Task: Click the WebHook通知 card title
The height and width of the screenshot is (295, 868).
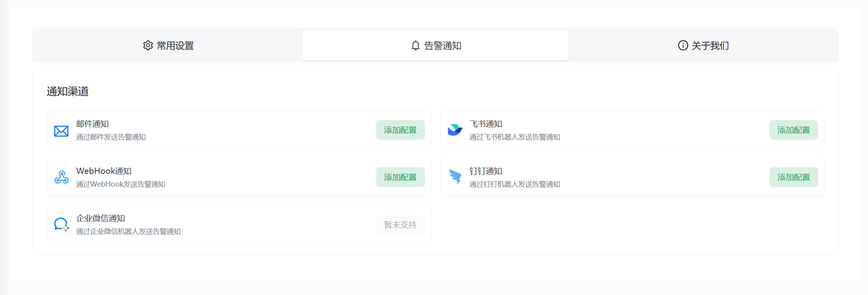Action: [x=104, y=171]
